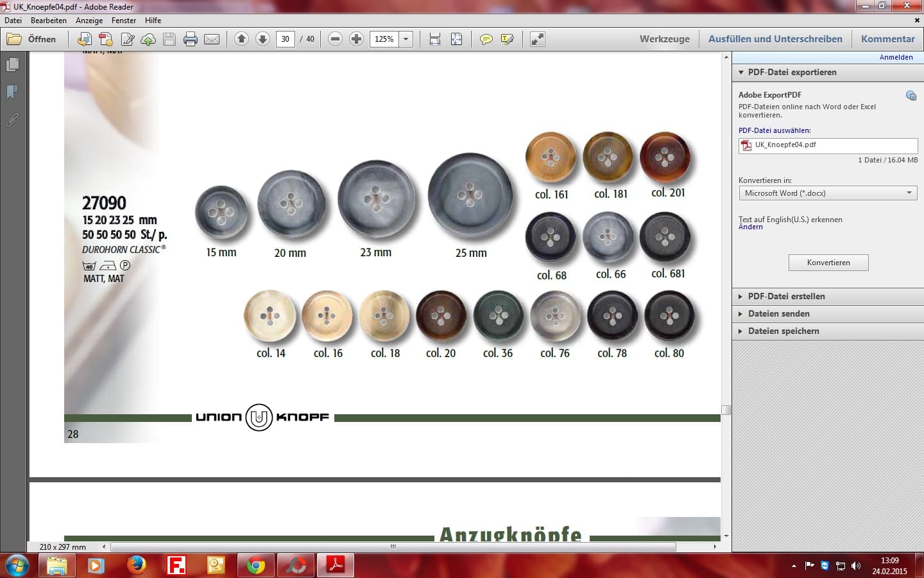Click the page number field showing 30

[286, 39]
